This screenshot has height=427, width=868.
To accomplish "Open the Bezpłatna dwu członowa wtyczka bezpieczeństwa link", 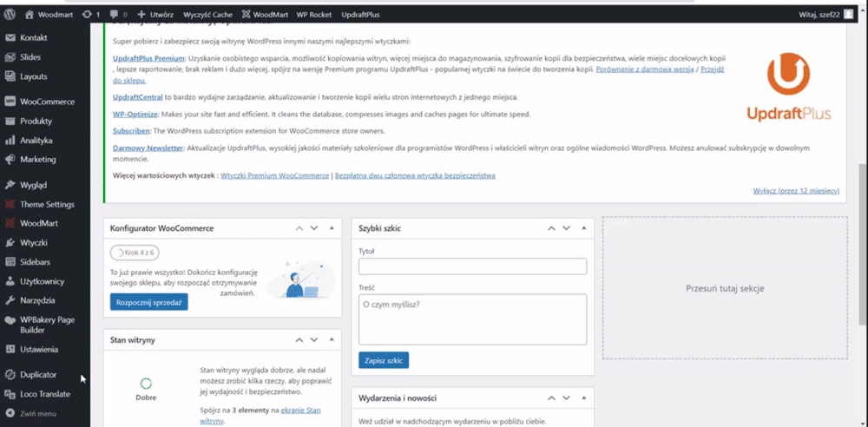I will [x=415, y=175].
